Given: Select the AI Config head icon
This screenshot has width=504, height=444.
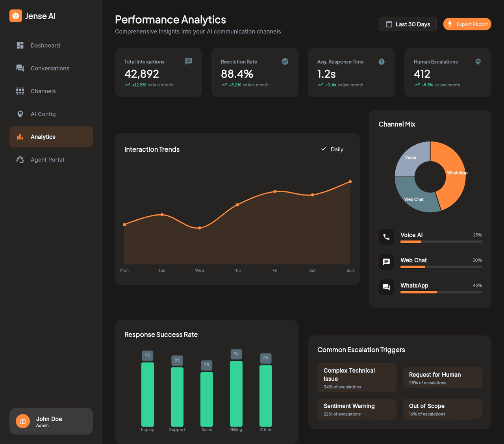Looking at the screenshot, I should tap(20, 114).
